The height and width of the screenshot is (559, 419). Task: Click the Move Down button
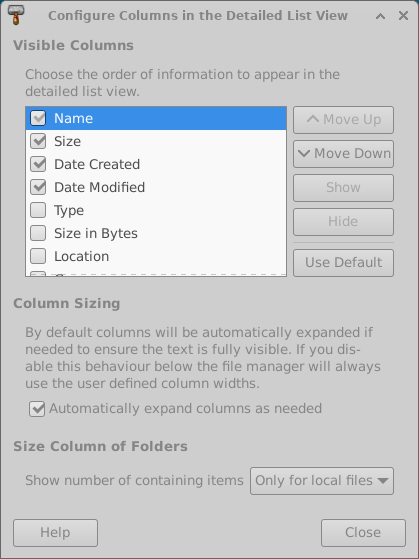pos(343,154)
